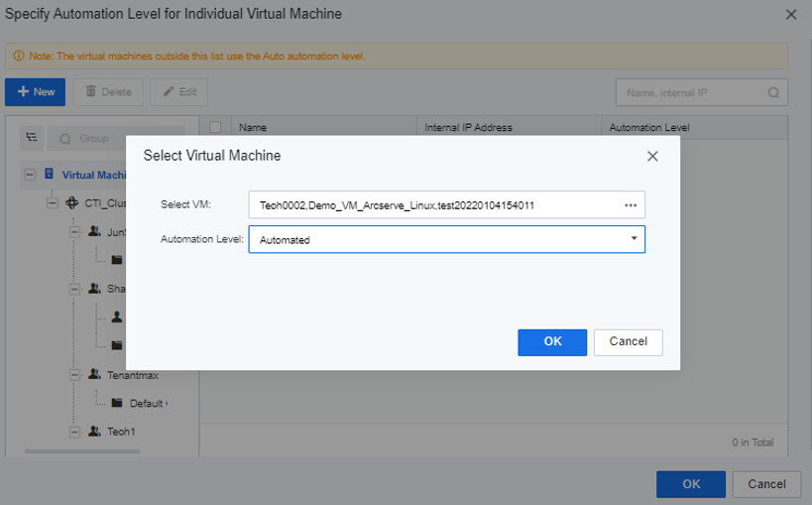The width and height of the screenshot is (812, 505).
Task: Click the Delete button
Action: tap(108, 91)
